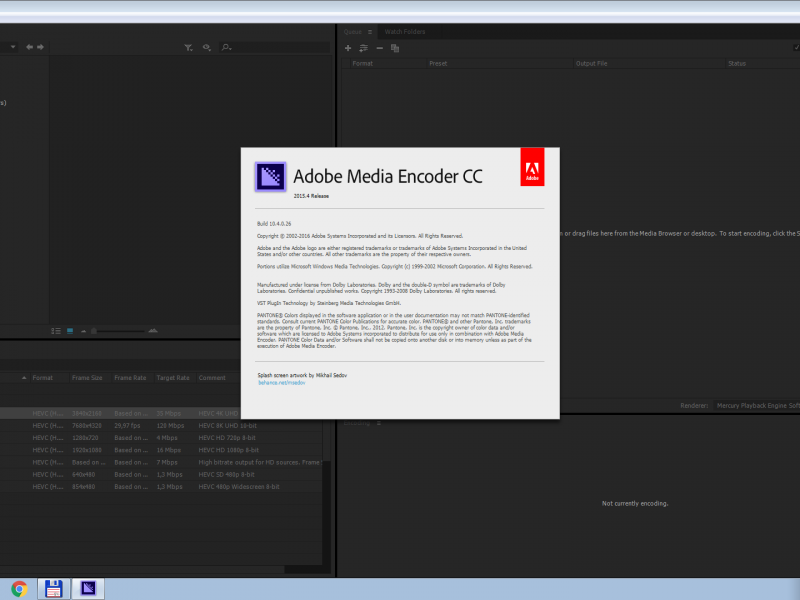Viewport: 800px width, 600px height.
Task: Click the zoom out small mountain icon
Action: pyautogui.click(x=83, y=331)
